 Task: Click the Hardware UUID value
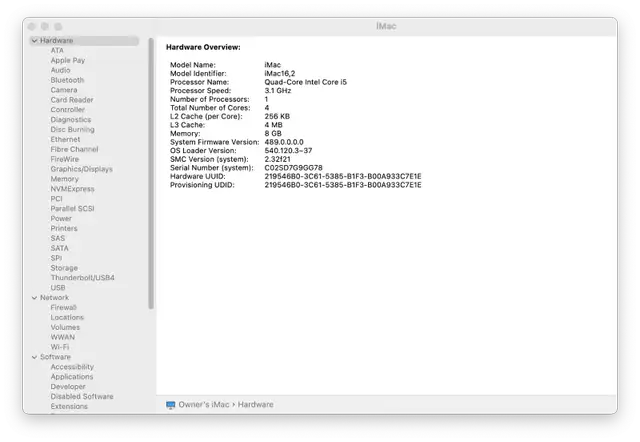(343, 177)
